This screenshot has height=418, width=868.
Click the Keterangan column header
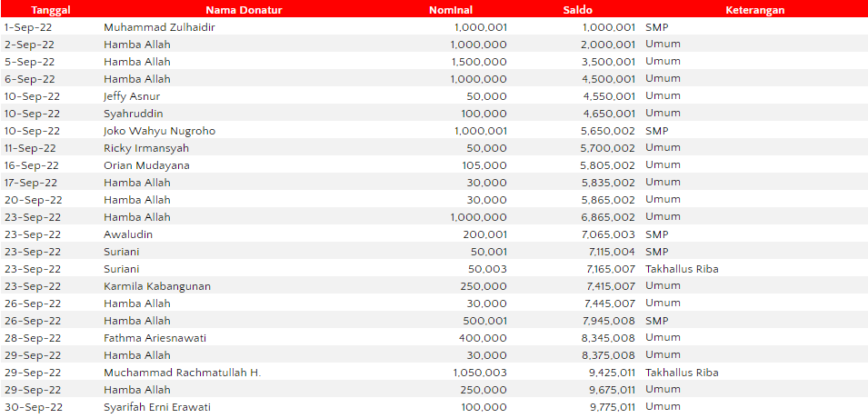pos(755,10)
